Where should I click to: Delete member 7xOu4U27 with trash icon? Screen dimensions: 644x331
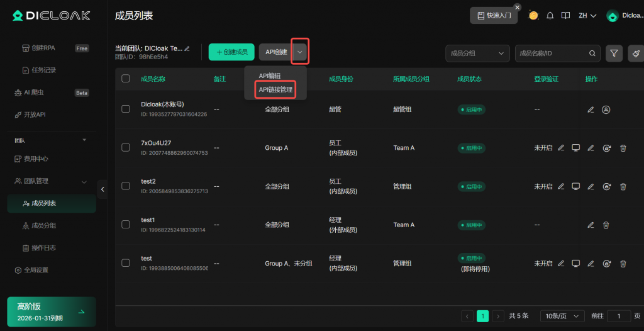(x=623, y=149)
